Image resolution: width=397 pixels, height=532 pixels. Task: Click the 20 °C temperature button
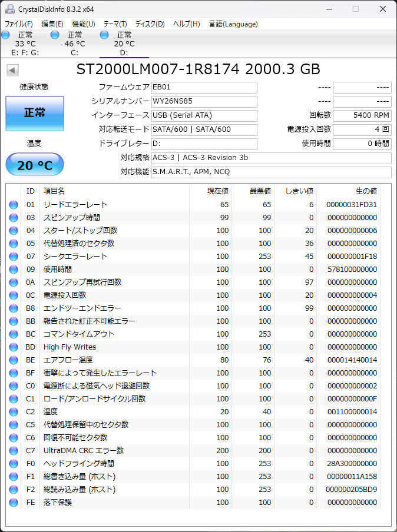click(x=34, y=165)
